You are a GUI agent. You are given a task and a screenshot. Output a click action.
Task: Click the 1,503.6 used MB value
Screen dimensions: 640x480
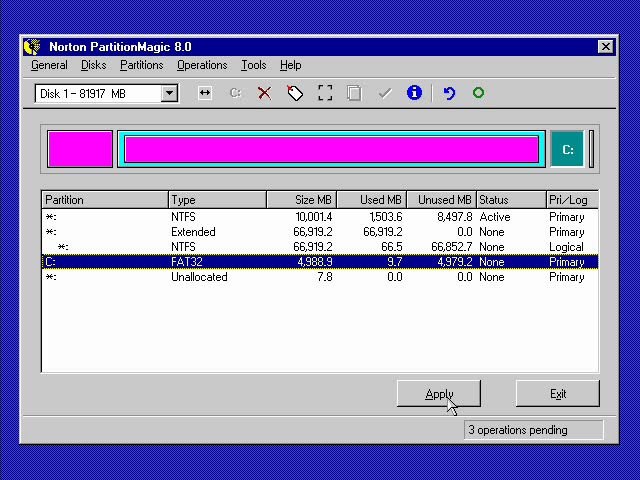(386, 217)
